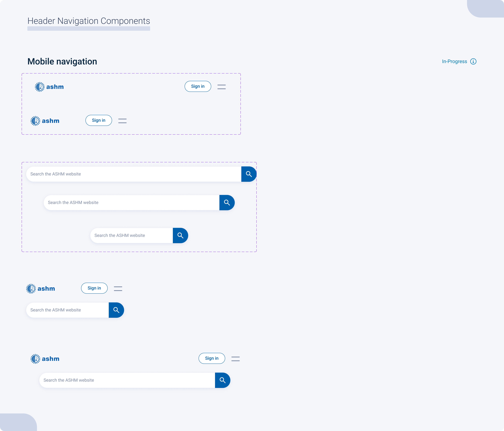The image size is (504, 431).
Task: Click Sign in button in top wide header of first dashed frame
Action: [x=198, y=87]
